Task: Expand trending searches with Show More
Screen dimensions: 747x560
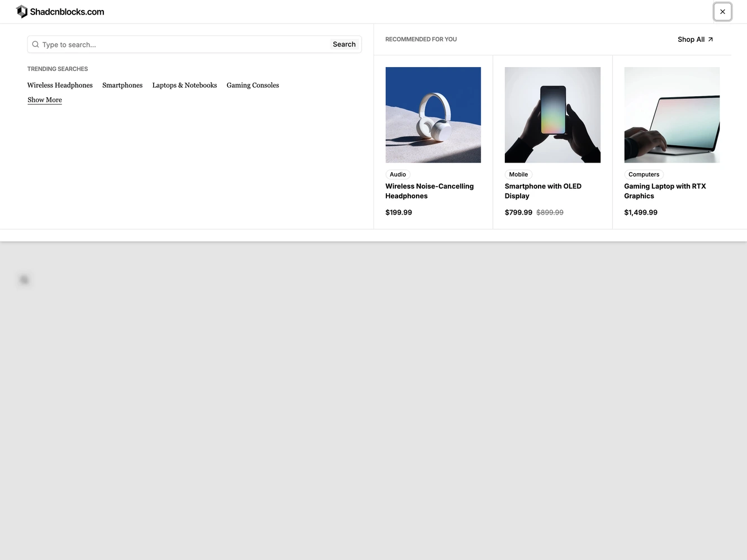Action: coord(45,100)
